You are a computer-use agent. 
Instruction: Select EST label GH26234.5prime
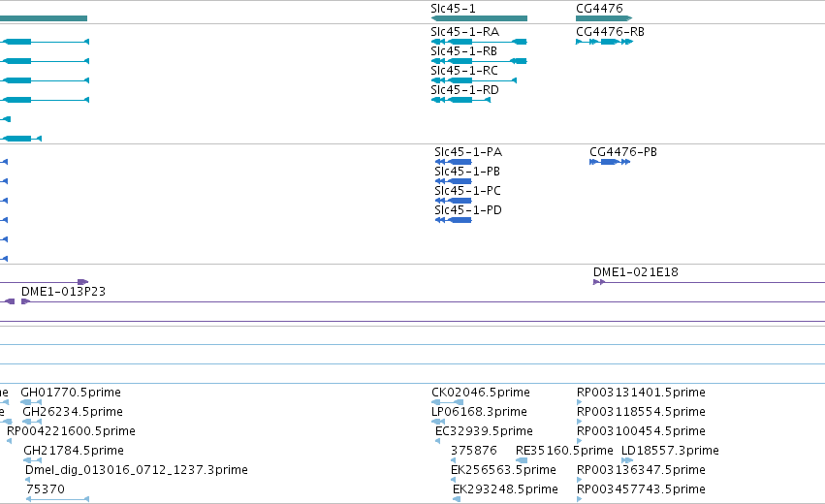73,412
